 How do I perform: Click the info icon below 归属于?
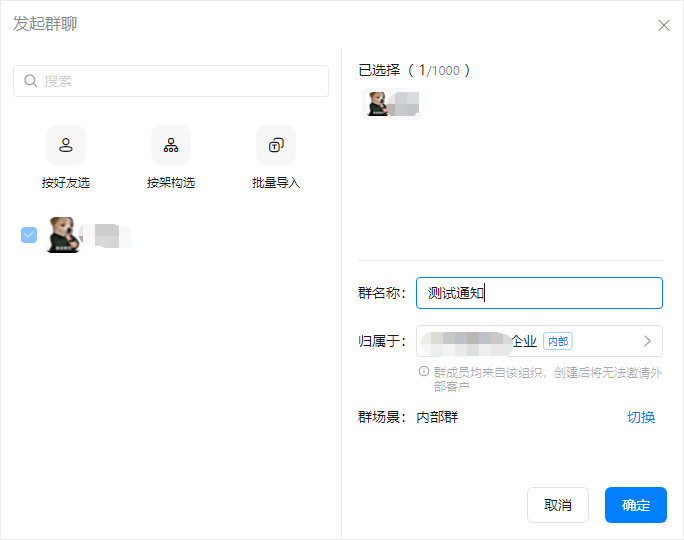click(424, 371)
